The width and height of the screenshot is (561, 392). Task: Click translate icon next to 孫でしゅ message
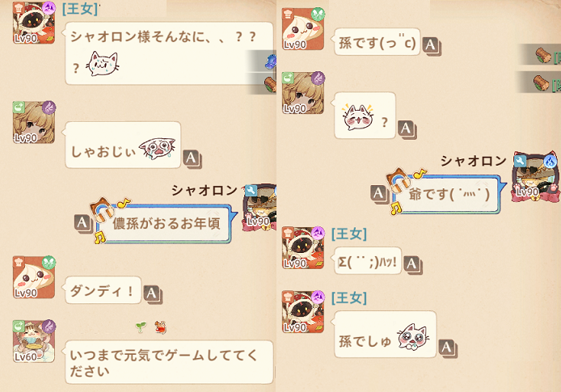448,348
